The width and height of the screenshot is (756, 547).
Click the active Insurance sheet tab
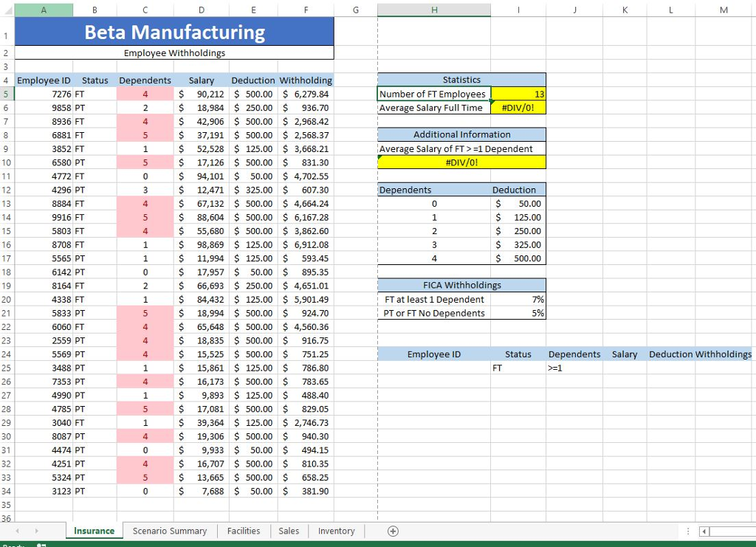coord(94,531)
